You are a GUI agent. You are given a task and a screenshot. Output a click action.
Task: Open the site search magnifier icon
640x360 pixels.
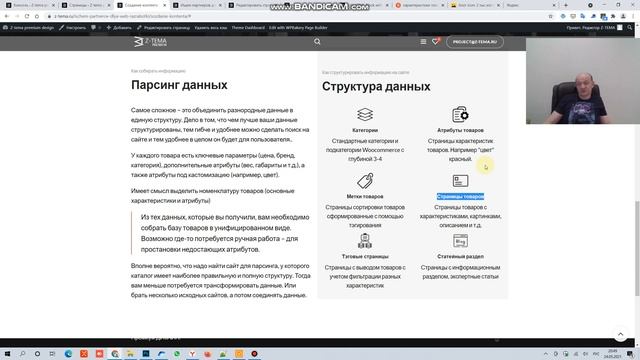pos(317,42)
